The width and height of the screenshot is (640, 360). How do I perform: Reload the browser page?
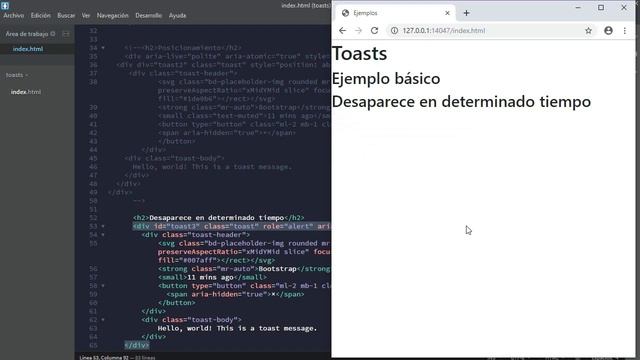point(374,31)
